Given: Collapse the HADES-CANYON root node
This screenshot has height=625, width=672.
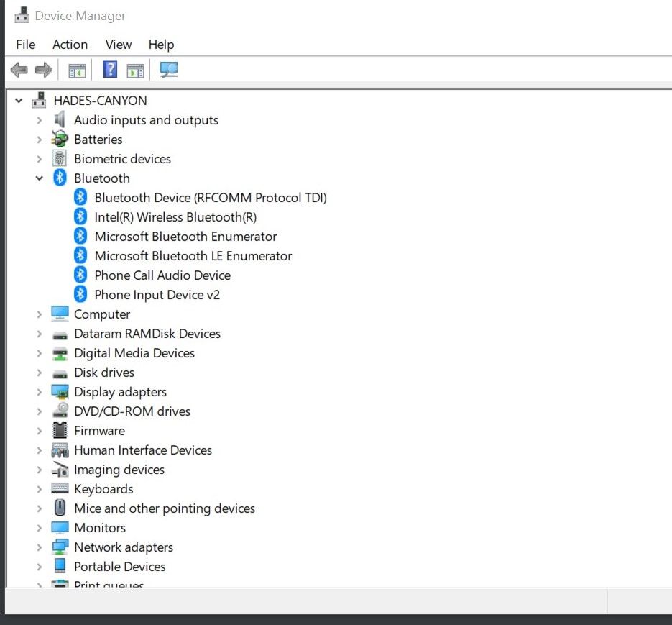Looking at the screenshot, I should (19, 101).
